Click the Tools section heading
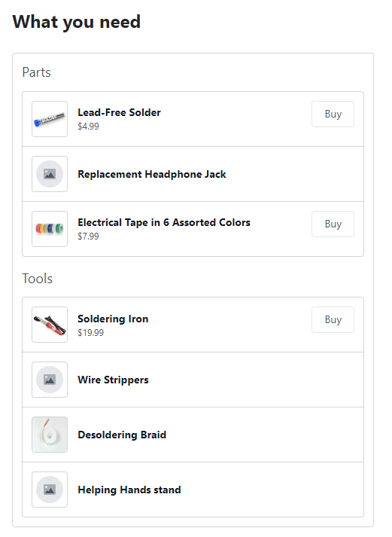Viewport: 392px width, 537px height. click(x=38, y=279)
